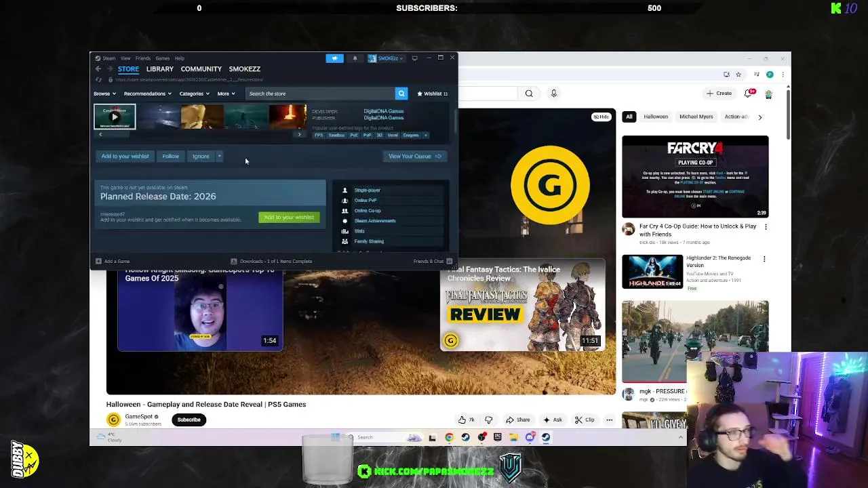Click the Search the store field

click(320, 94)
